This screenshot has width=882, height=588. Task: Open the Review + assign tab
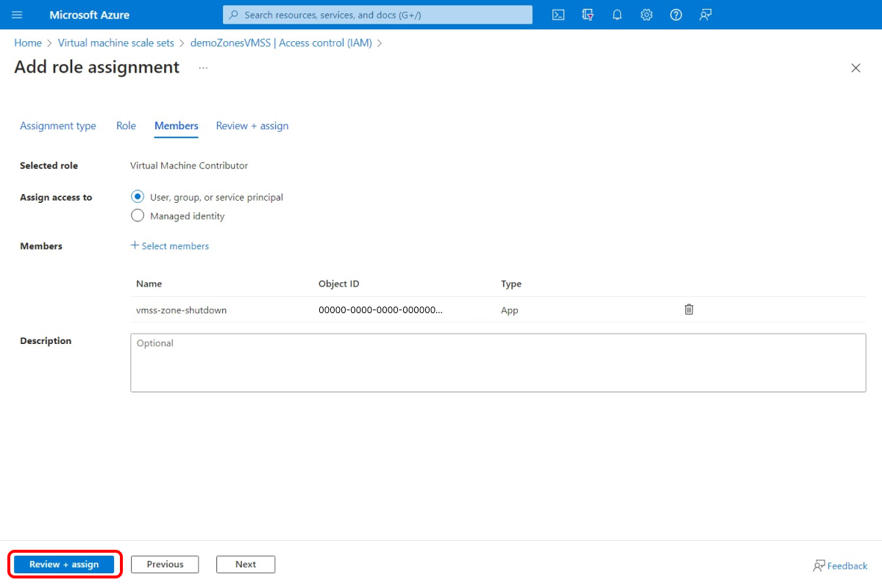[x=252, y=126]
